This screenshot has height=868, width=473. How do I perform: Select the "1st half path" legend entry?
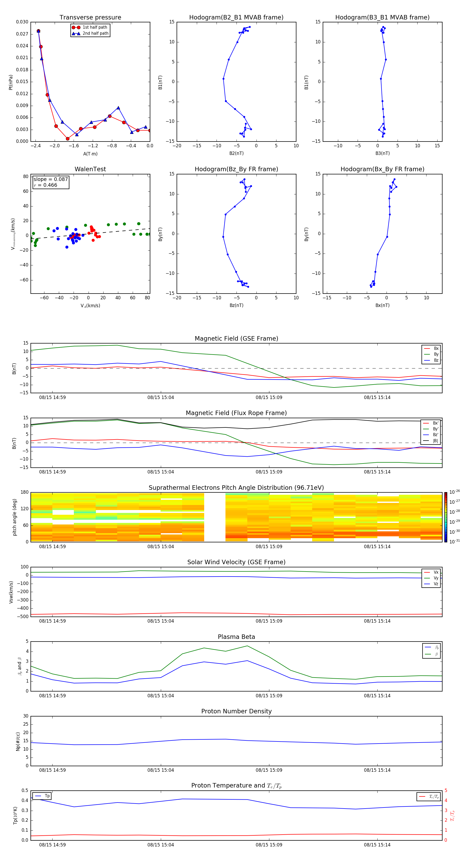tap(90, 27)
